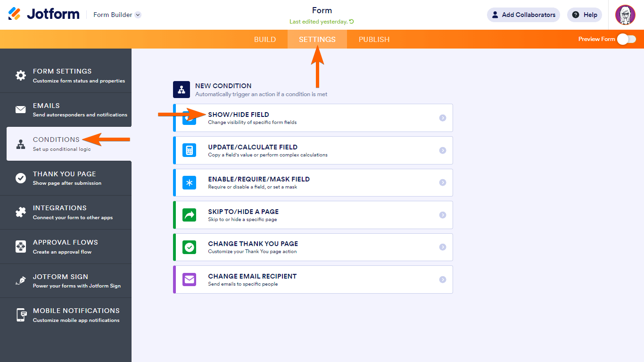Click the Approval Flows icon
The height and width of the screenshot is (362, 644).
click(21, 247)
